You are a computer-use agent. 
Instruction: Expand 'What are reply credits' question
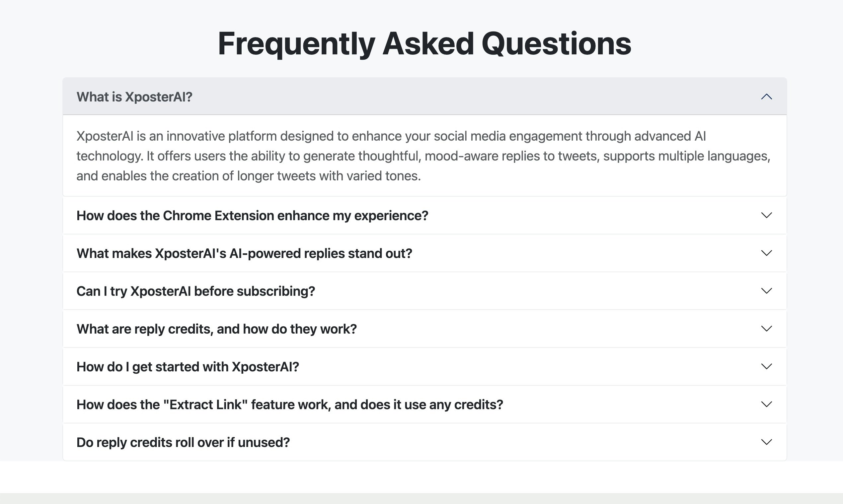coord(424,328)
